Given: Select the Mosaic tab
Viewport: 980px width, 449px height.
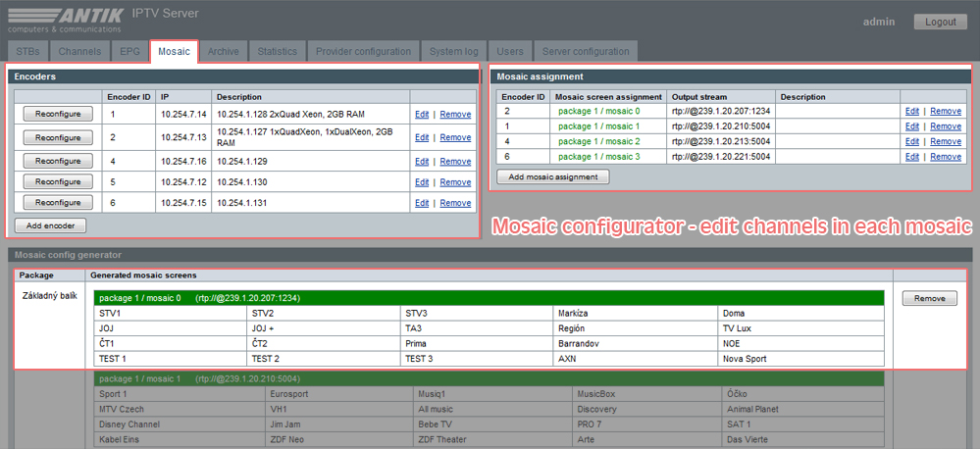Looking at the screenshot, I should pyautogui.click(x=174, y=51).
